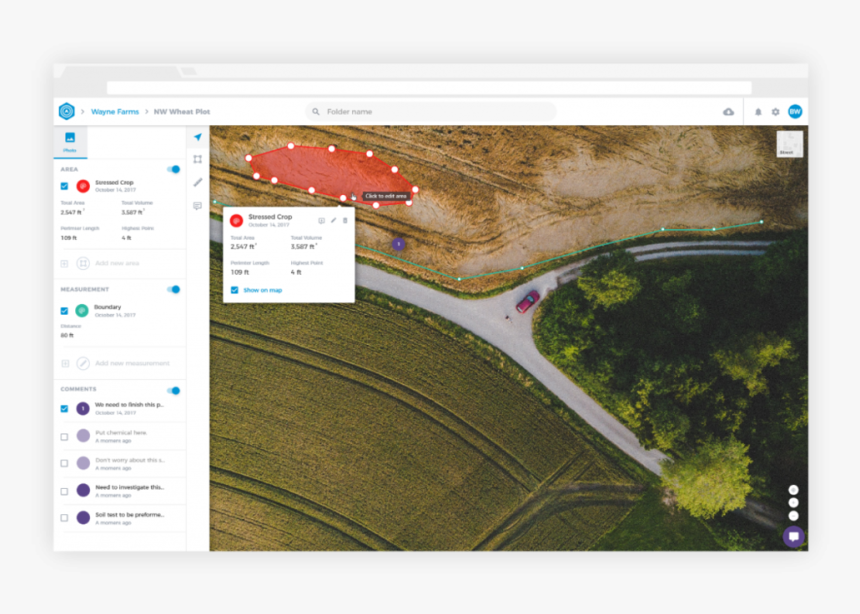
Task: Open the notifications bell
Action: (758, 112)
